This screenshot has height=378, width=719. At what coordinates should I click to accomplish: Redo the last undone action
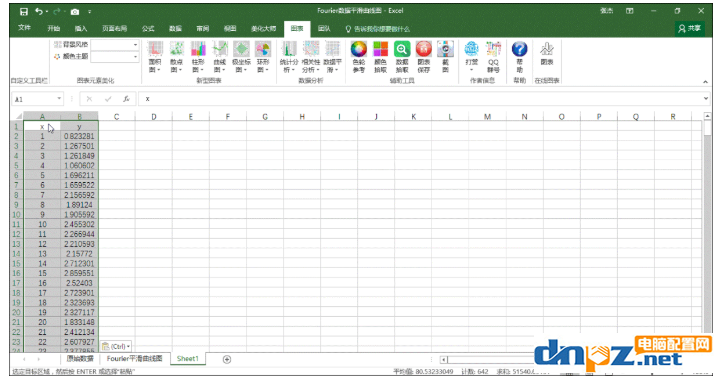(x=56, y=11)
